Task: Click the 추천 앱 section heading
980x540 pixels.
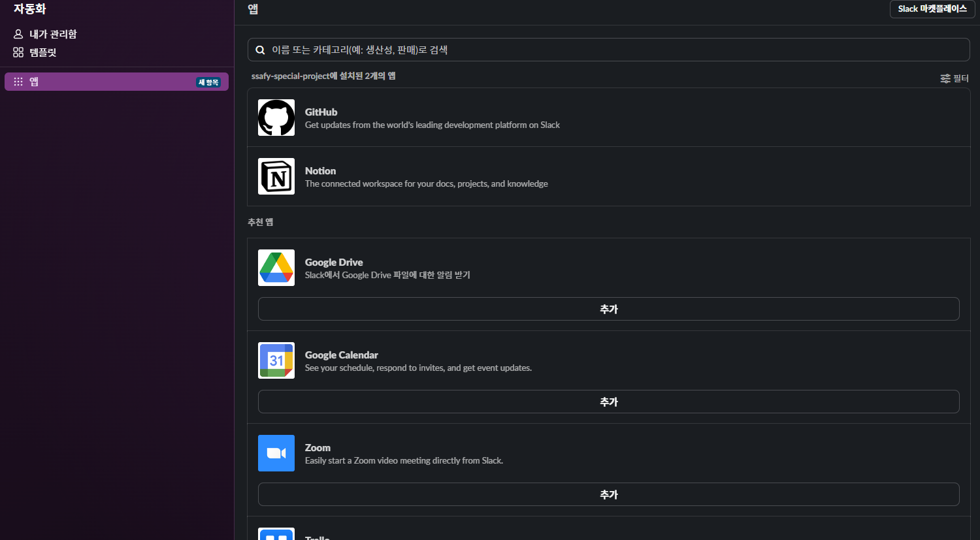Action: (x=261, y=222)
